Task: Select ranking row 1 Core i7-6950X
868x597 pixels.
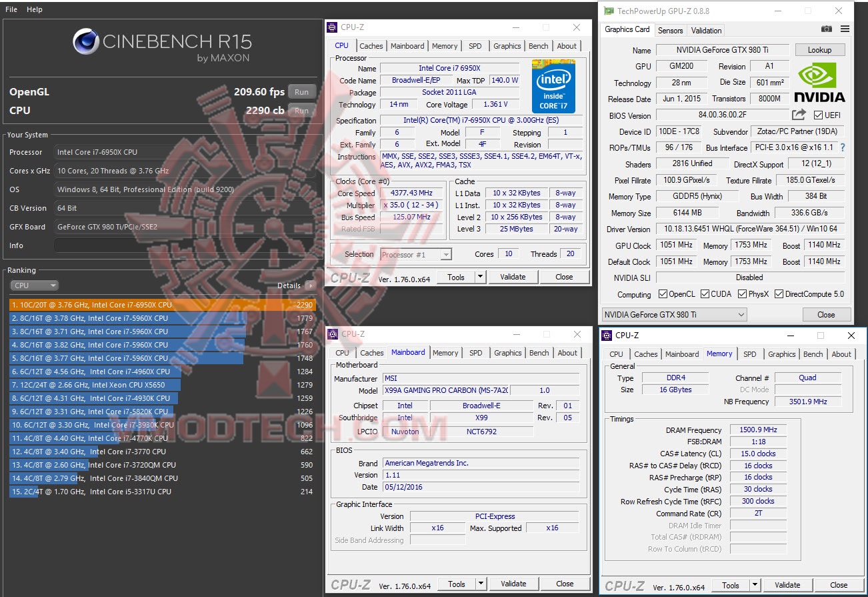Action: coord(163,305)
